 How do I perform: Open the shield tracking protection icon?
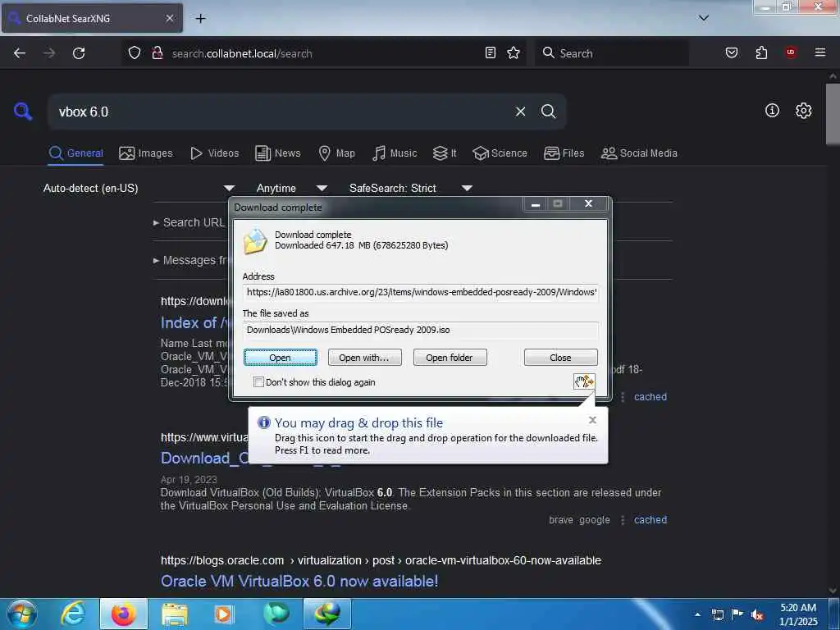click(x=135, y=53)
